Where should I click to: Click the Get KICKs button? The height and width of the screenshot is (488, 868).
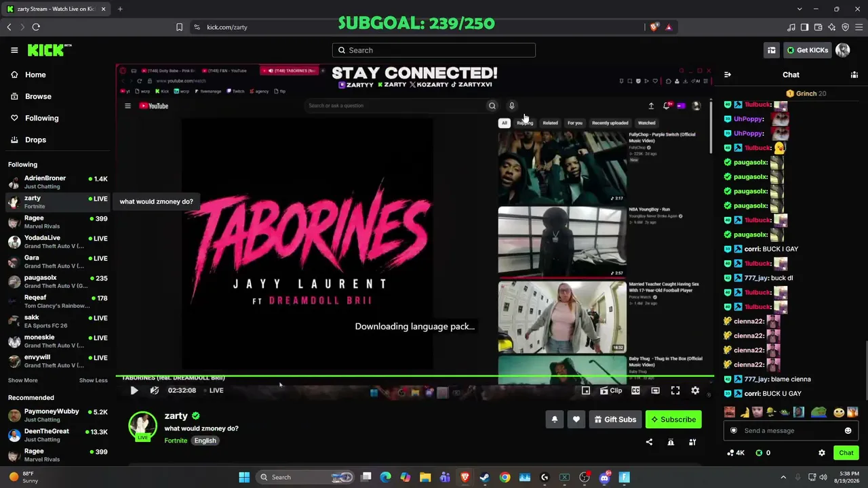(x=807, y=50)
